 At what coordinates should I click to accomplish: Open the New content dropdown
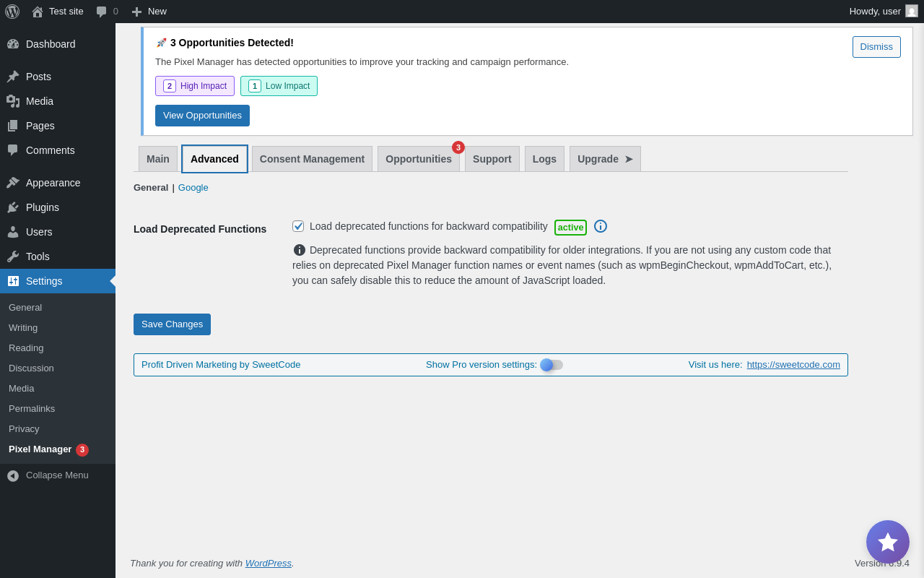(149, 12)
